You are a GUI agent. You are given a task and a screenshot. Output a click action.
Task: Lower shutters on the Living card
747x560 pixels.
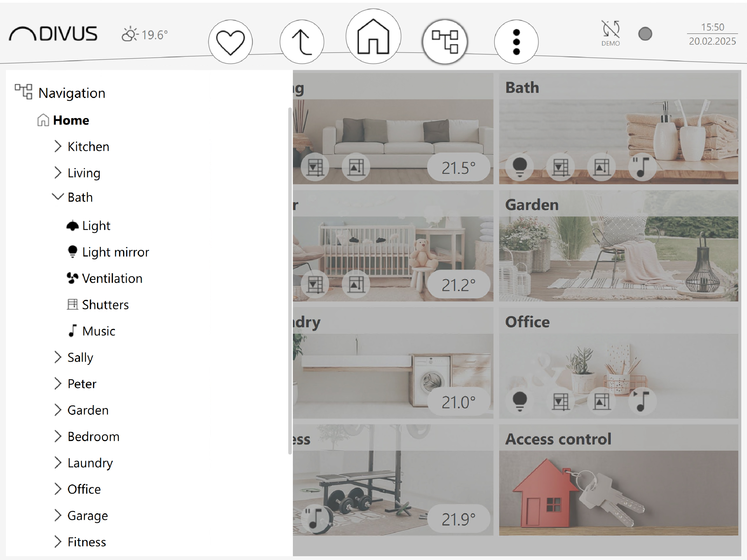(x=315, y=167)
